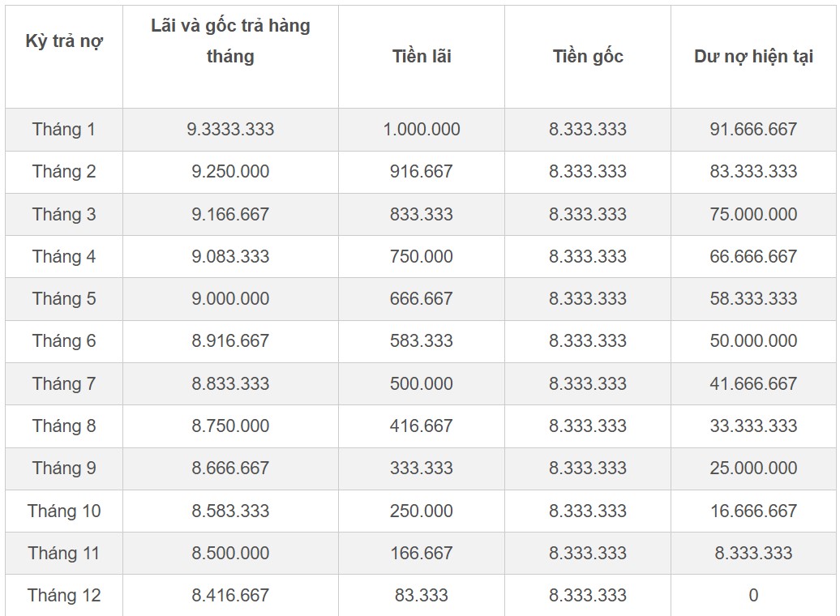840x616 pixels.
Task: Click the 9.3333.333 monthly payment cell
Action: [x=230, y=129]
